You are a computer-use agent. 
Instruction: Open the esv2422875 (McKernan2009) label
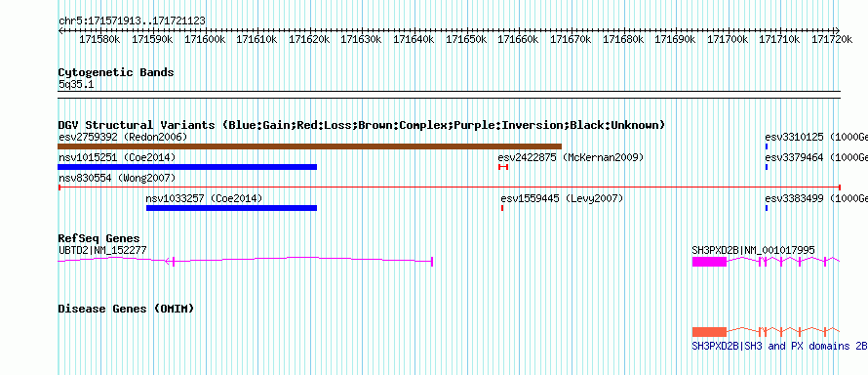tap(571, 158)
